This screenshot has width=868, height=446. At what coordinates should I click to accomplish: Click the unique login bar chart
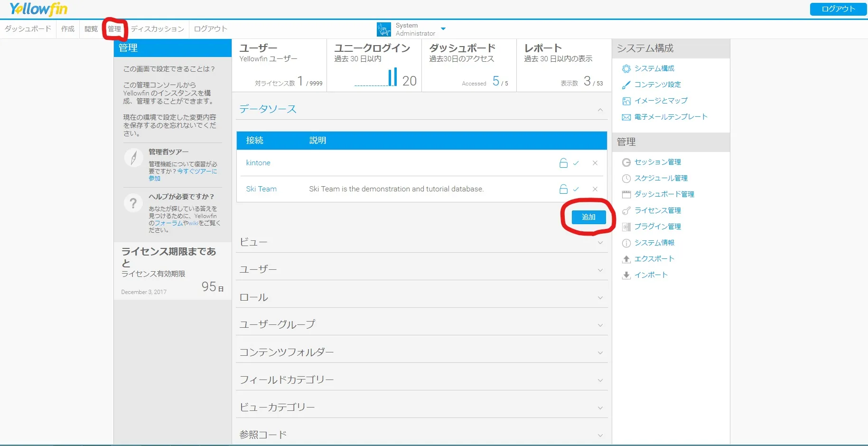tap(392, 77)
